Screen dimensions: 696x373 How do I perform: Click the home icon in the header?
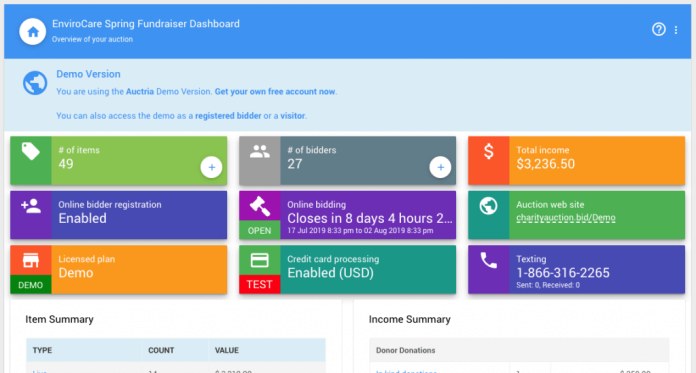tap(32, 32)
